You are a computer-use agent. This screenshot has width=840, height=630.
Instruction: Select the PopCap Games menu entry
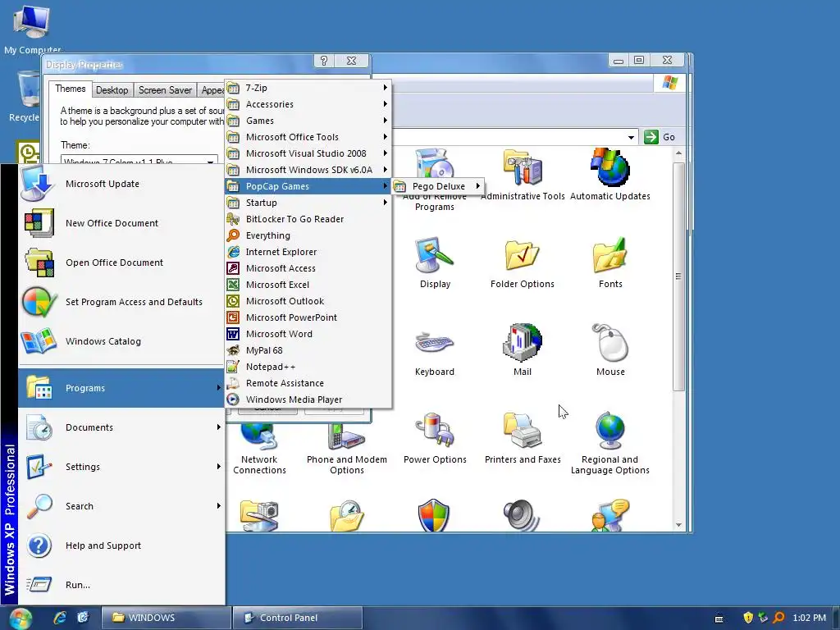coord(308,186)
